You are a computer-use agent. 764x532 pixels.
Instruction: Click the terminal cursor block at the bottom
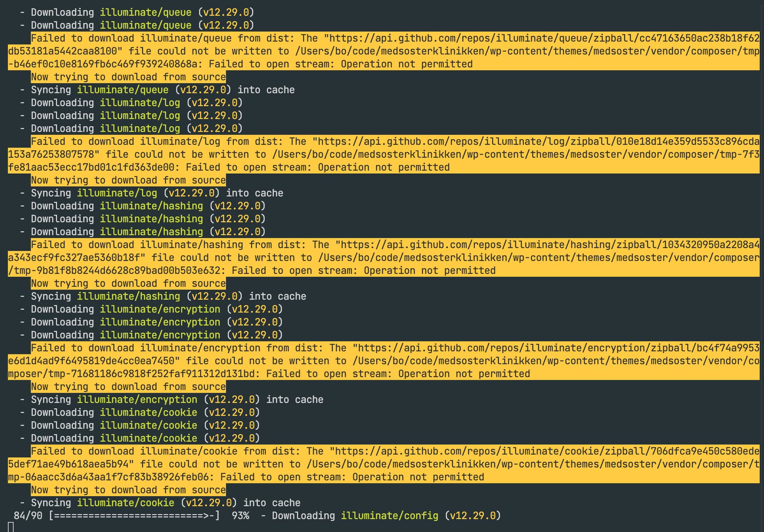pyautogui.click(x=11, y=527)
